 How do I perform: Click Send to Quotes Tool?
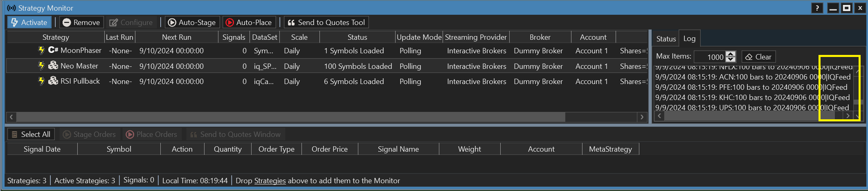point(326,23)
